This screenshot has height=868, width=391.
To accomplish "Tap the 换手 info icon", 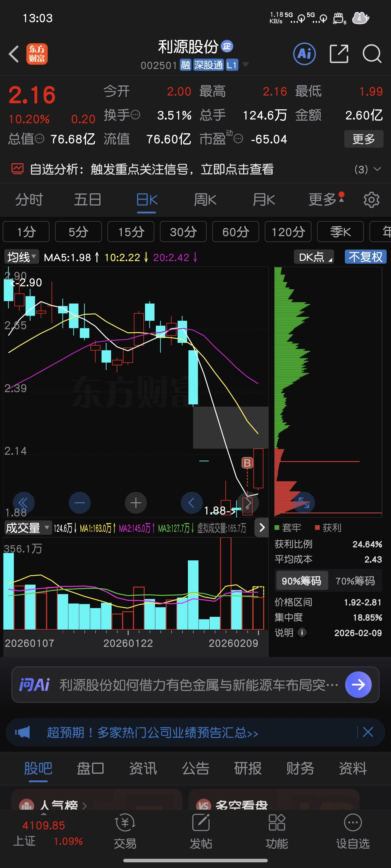I will coord(135,115).
